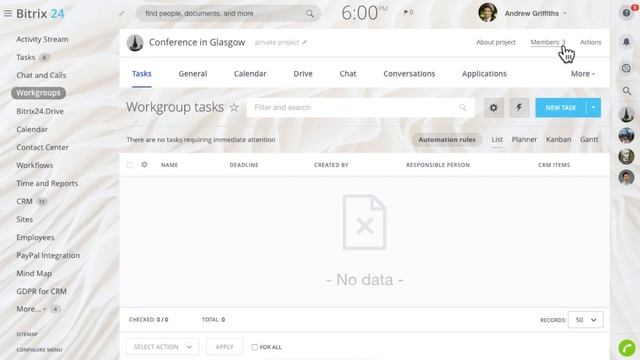Screen dimensions: 640x360
Task: Select Workgroups in left menu
Action: [x=38, y=93]
